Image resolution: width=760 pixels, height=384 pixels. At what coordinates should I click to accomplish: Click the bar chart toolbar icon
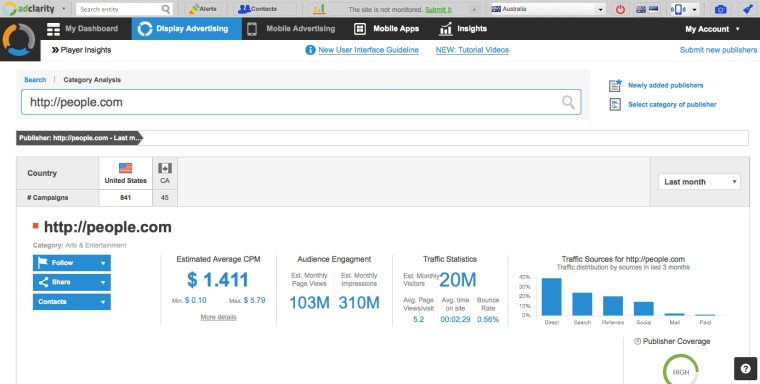click(x=319, y=9)
